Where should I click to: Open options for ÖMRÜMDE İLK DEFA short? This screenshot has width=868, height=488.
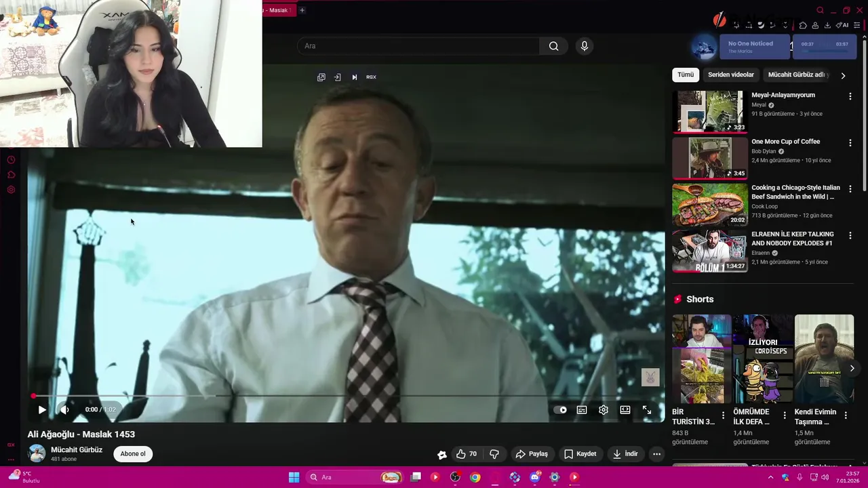click(785, 415)
